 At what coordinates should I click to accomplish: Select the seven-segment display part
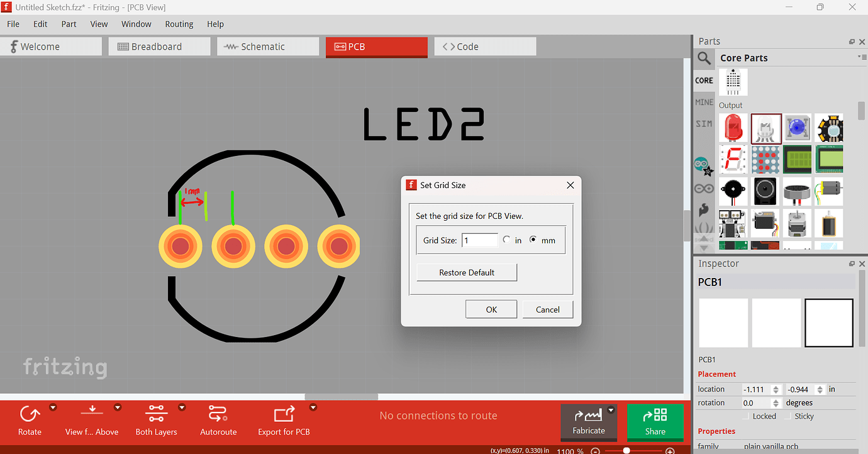[x=733, y=160]
